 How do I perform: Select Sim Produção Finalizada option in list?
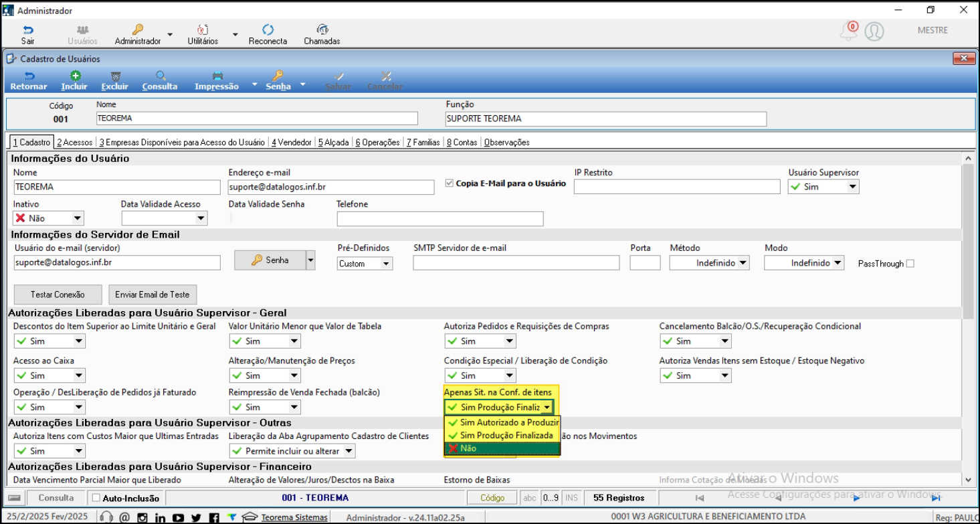[x=502, y=435]
